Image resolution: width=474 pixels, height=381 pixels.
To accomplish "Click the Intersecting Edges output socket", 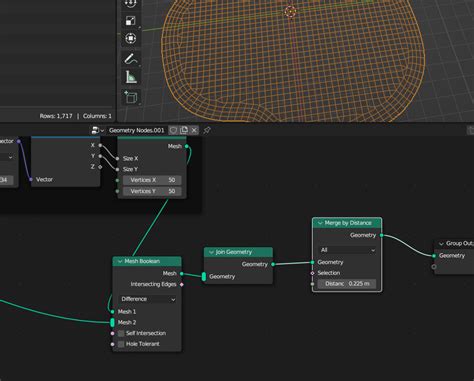I will tap(182, 284).
